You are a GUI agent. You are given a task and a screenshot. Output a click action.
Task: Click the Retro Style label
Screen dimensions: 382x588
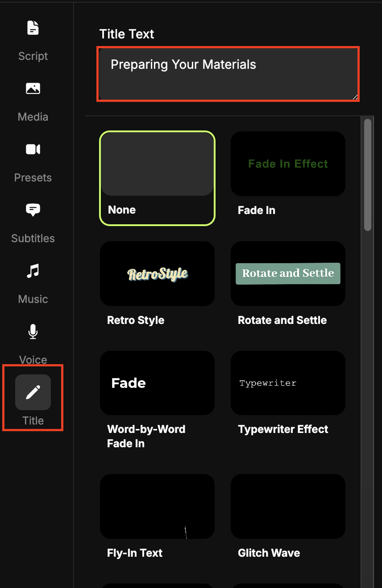point(136,320)
